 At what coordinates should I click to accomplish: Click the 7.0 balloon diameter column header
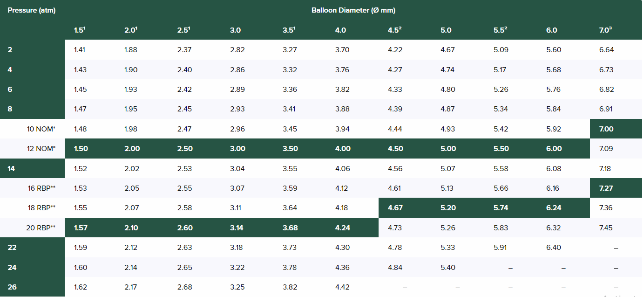(x=605, y=30)
